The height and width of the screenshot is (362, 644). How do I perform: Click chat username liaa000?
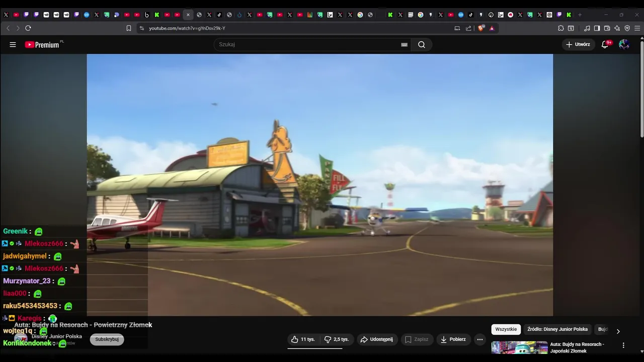tap(15, 293)
